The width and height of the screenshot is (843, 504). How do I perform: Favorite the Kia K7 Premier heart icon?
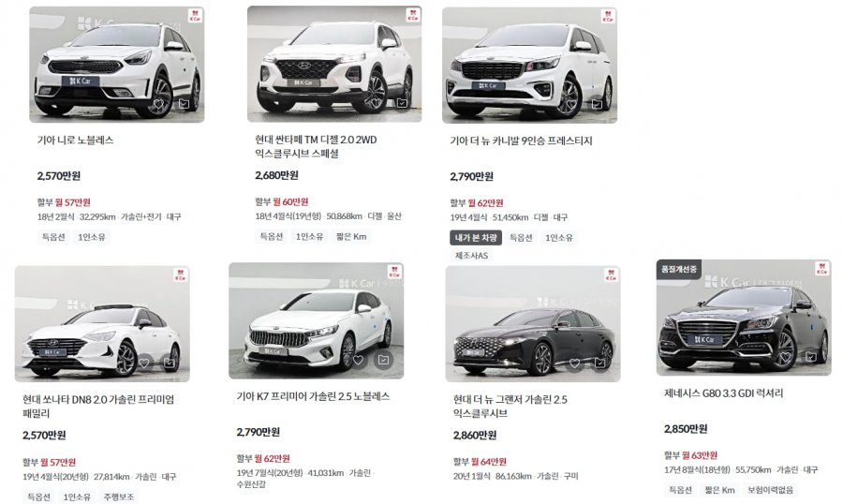[359, 360]
